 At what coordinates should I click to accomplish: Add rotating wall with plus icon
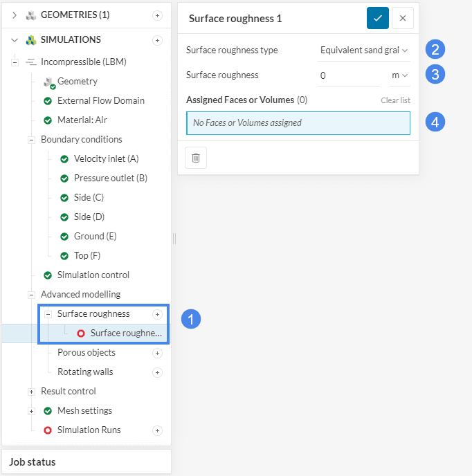tap(157, 372)
